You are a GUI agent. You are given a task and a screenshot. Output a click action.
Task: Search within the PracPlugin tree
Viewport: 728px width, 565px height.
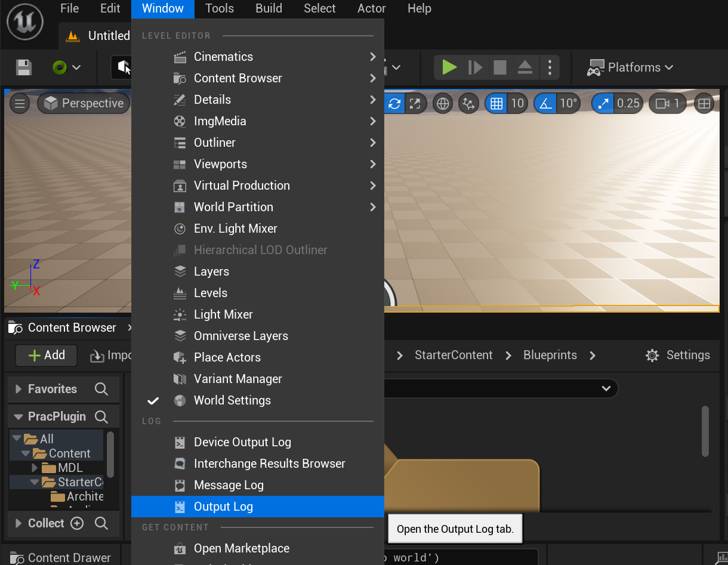(x=101, y=416)
